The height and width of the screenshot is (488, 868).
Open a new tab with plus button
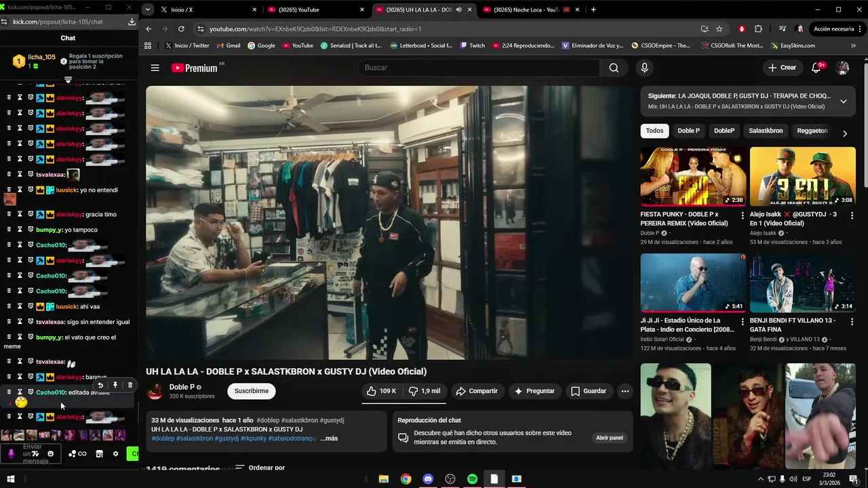(593, 9)
